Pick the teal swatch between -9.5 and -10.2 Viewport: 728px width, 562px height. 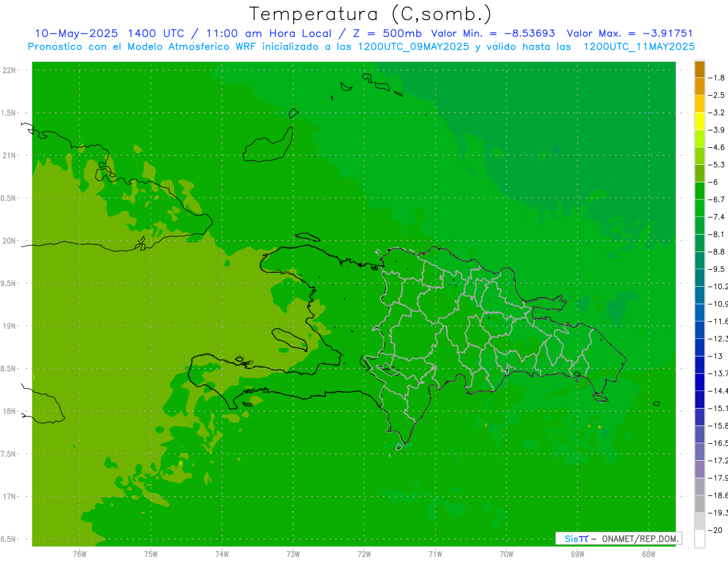[699, 278]
